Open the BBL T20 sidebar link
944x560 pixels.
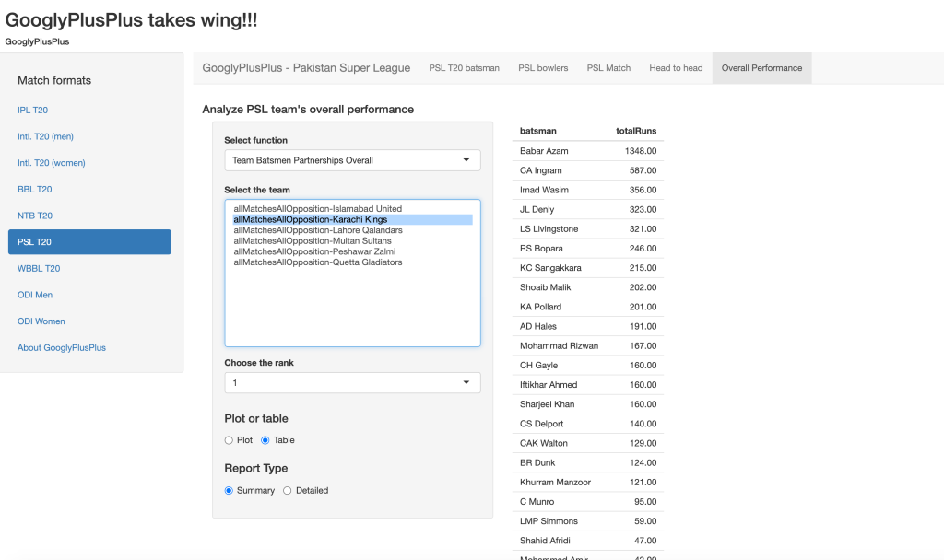[x=35, y=190]
